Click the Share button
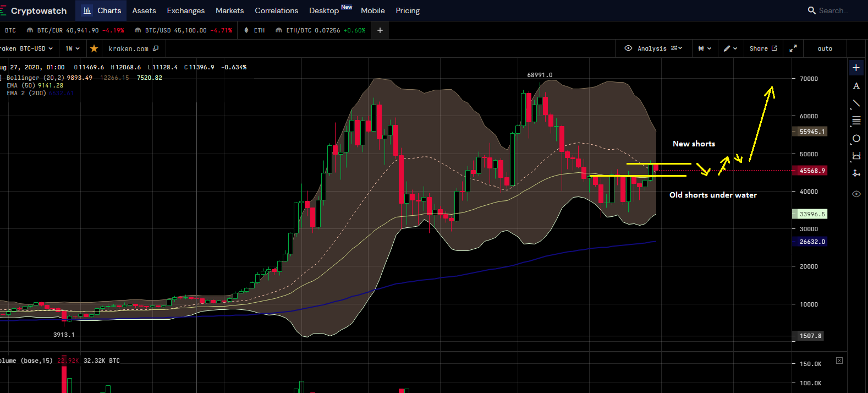The height and width of the screenshot is (393, 868). [763, 48]
